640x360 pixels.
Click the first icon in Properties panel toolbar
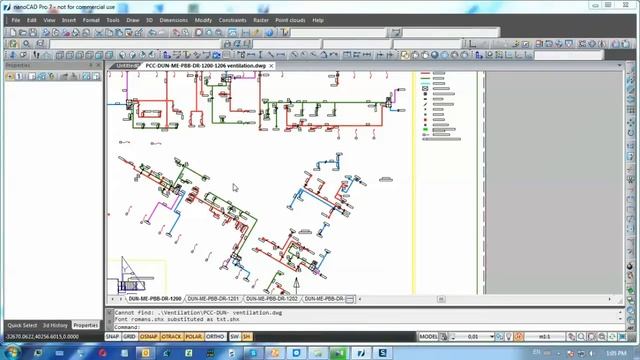(x=10, y=76)
